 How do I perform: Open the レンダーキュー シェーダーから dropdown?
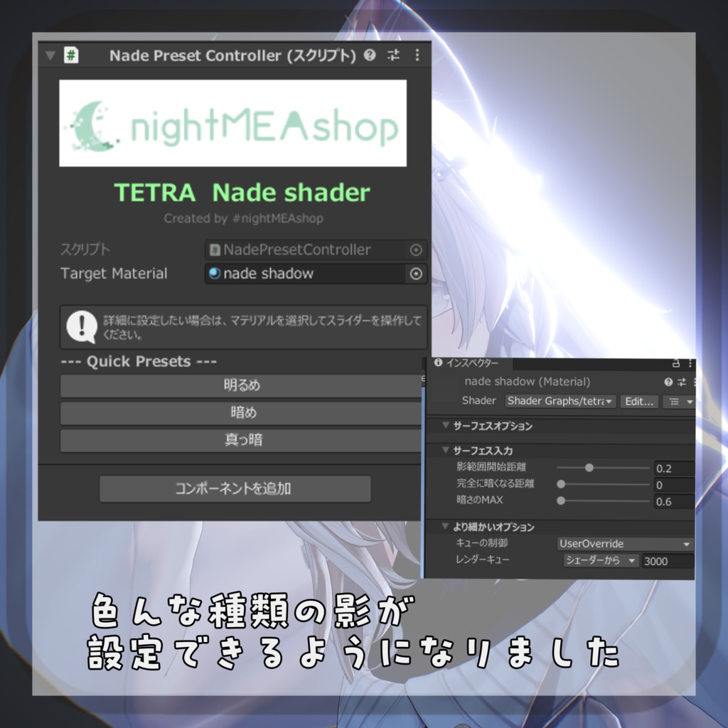pyautogui.click(x=601, y=561)
